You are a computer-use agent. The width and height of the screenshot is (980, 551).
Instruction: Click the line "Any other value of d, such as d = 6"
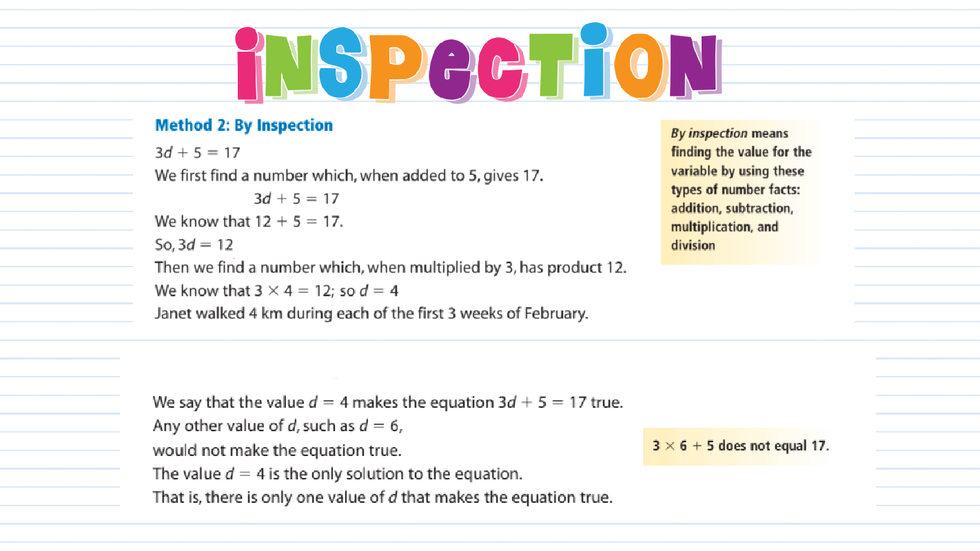coord(277,426)
